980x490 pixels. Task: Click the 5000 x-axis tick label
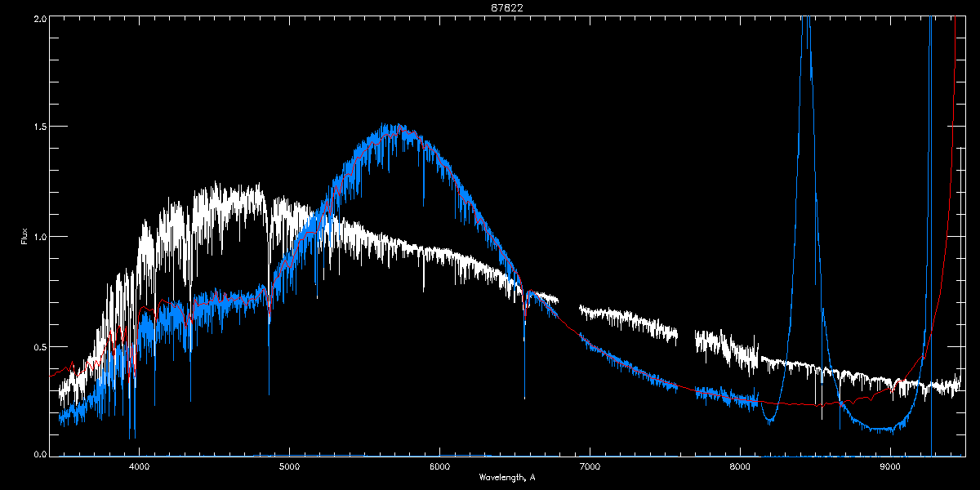[289, 466]
